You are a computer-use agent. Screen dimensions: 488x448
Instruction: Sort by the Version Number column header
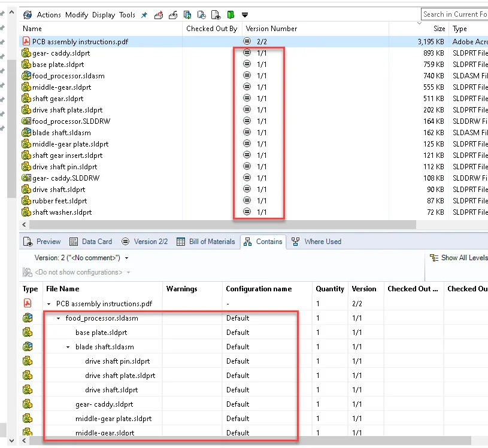(271, 29)
